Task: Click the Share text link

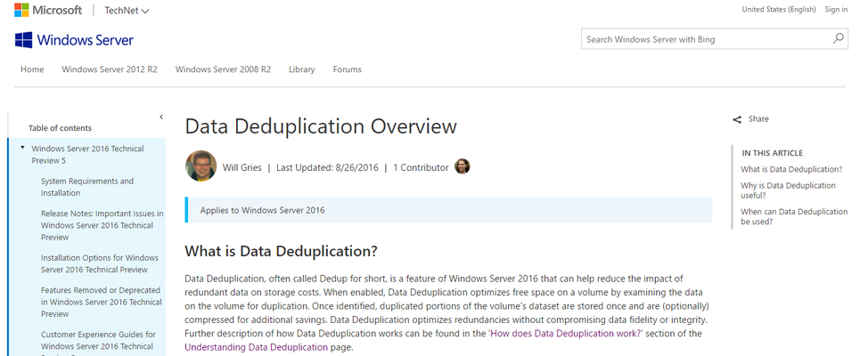Action: [758, 119]
